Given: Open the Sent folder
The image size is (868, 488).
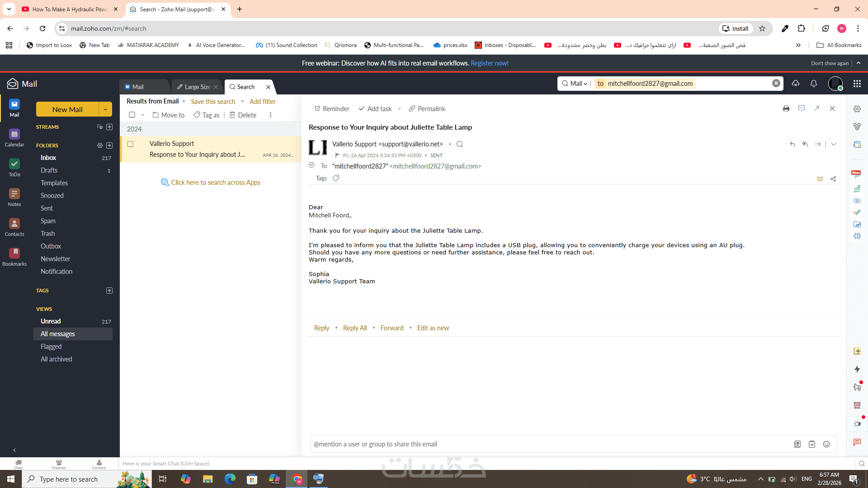Looking at the screenshot, I should click(x=47, y=208).
